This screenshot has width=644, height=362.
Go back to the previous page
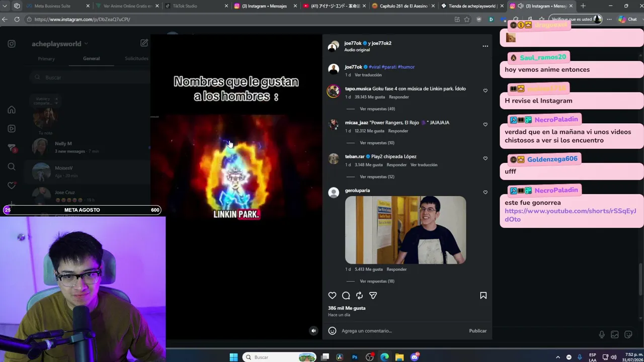[x=5, y=19]
